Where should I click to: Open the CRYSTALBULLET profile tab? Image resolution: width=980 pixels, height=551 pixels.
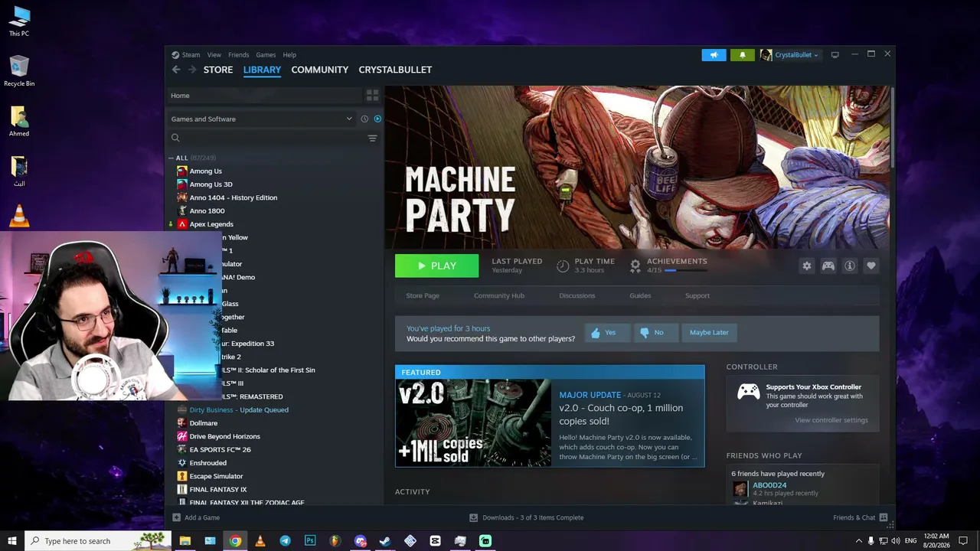[395, 70]
